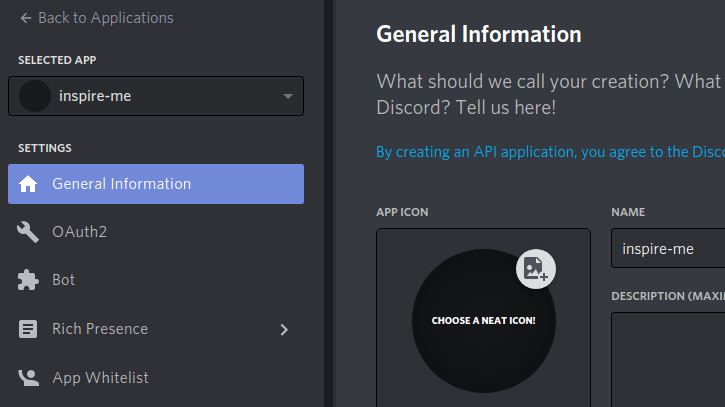The image size is (725, 407).
Task: Open the inspire-me selected app dropdown
Action: (156, 96)
